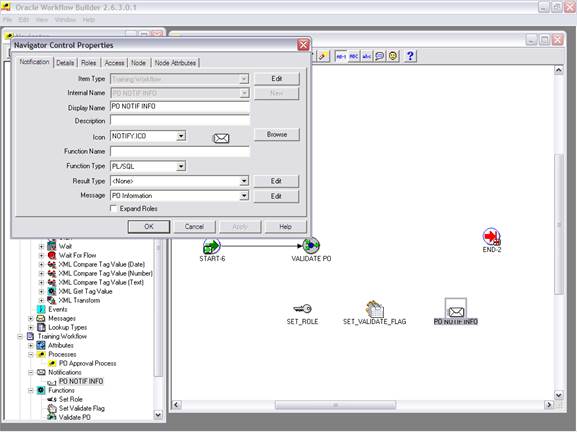Select the END-2 node icon
577x432 pixels.
click(x=492, y=237)
